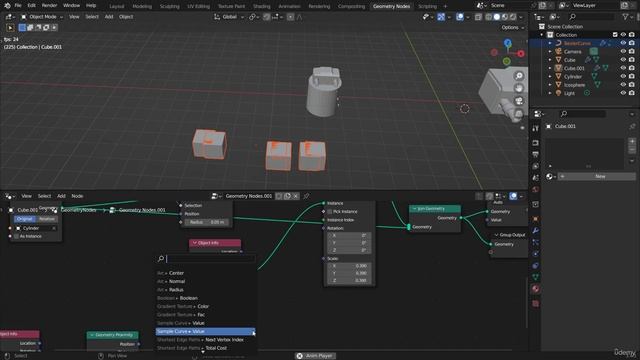
Task: Open Modifiers wrench tab in Properties
Action: pos(536,231)
